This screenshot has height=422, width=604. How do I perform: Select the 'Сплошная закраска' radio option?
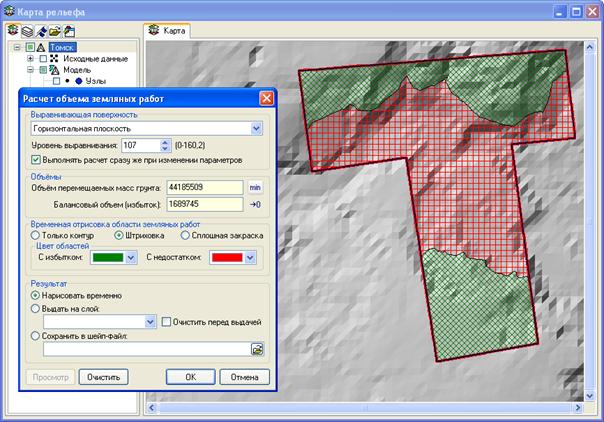tap(186, 235)
